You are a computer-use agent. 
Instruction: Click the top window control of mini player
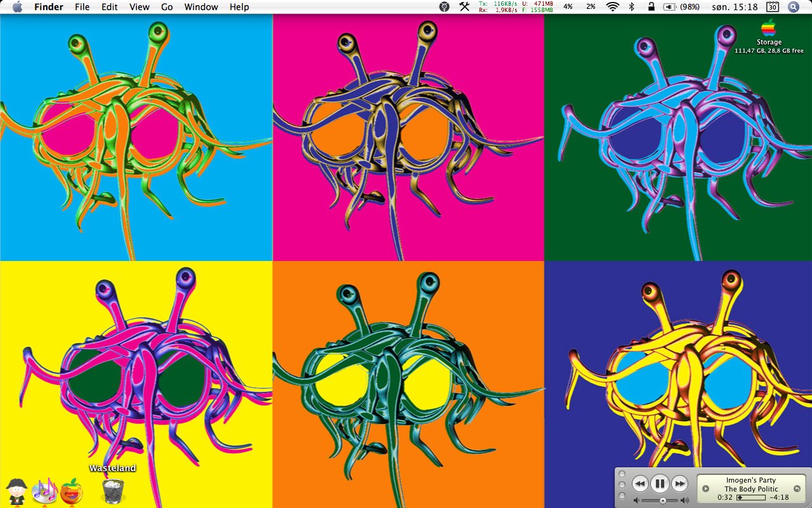click(622, 474)
